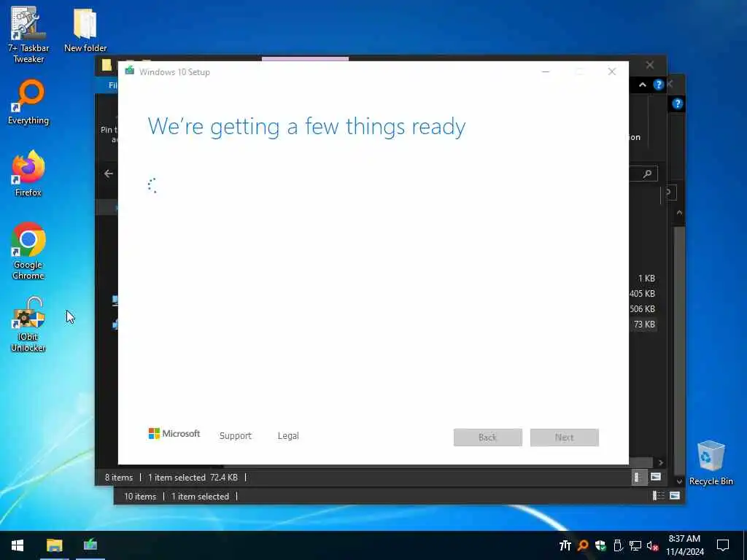
Task: Click the rear Explorer scrollbar up arrow
Action: tap(680, 212)
